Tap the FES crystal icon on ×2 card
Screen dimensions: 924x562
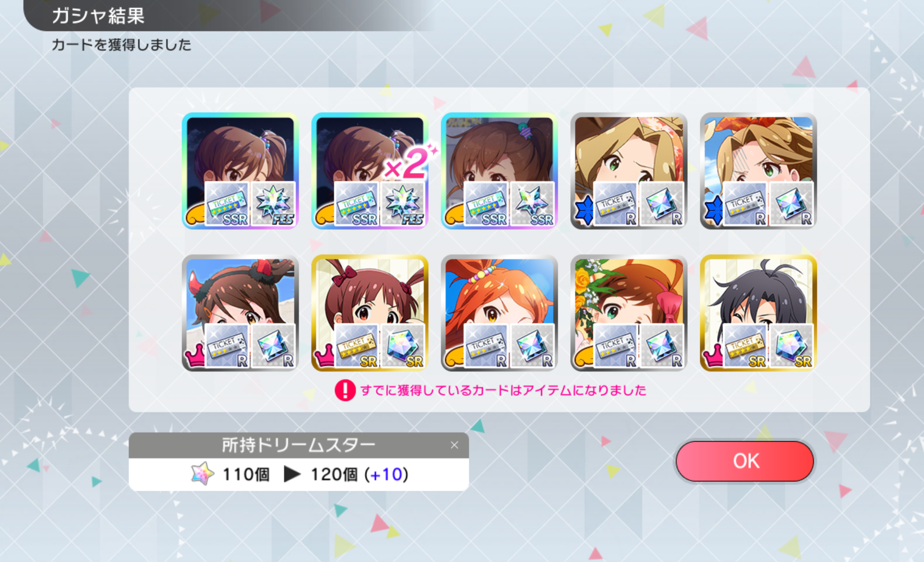coord(403,203)
